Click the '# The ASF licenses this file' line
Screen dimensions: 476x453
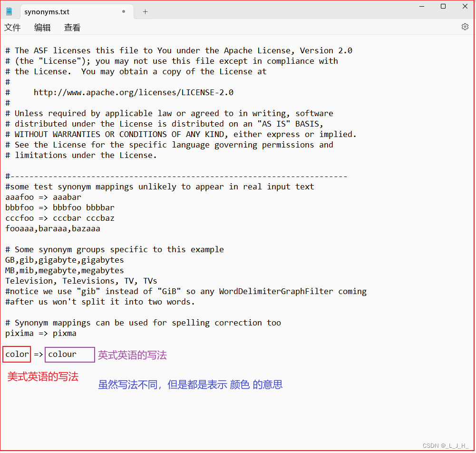tap(179, 50)
